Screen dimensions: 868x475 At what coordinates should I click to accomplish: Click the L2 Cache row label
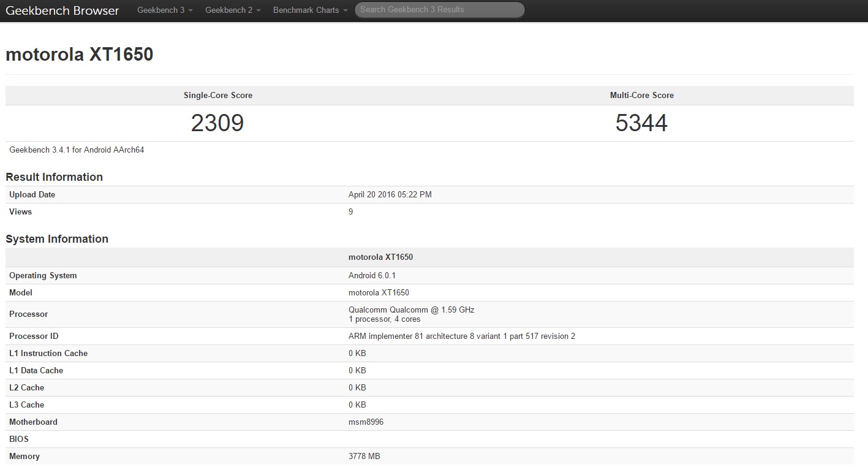tap(26, 388)
